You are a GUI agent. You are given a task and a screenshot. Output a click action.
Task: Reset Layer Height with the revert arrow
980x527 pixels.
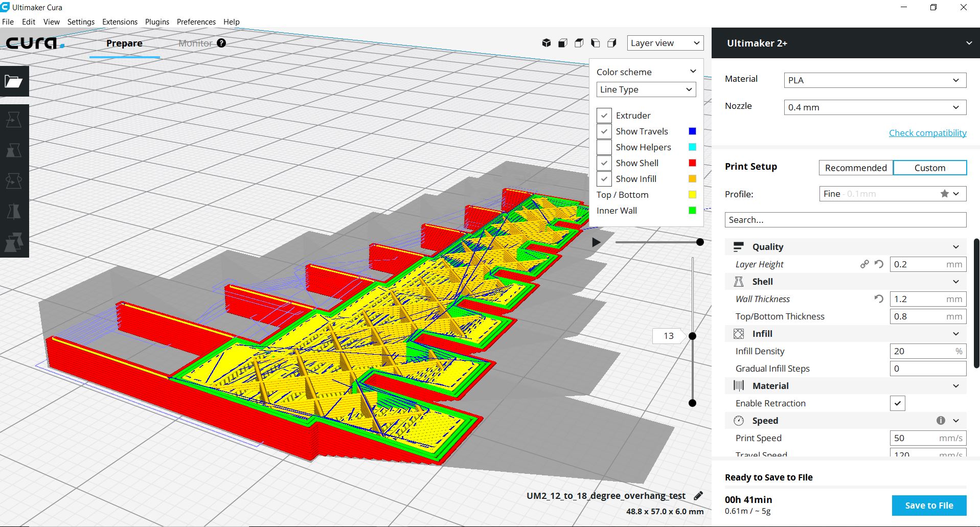pos(879,264)
